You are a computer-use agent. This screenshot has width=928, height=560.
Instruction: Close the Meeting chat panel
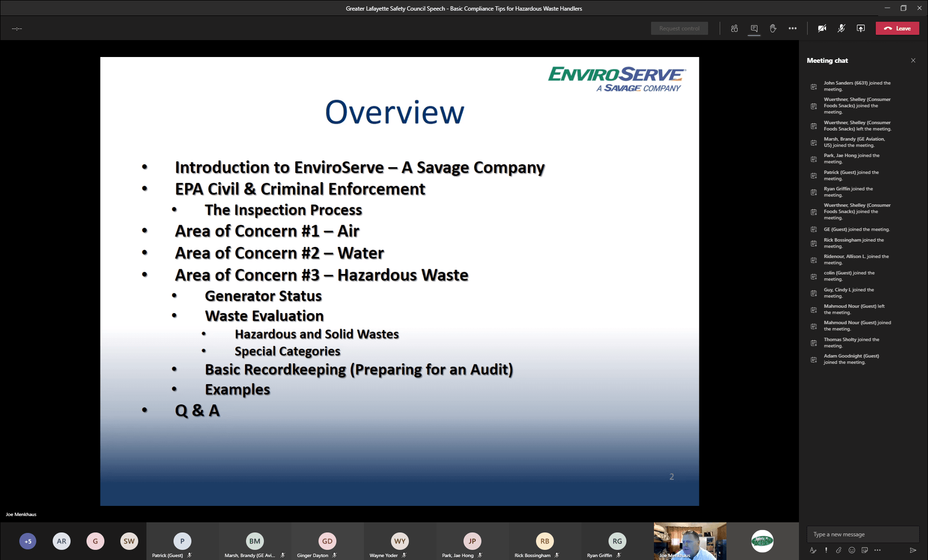[913, 60]
